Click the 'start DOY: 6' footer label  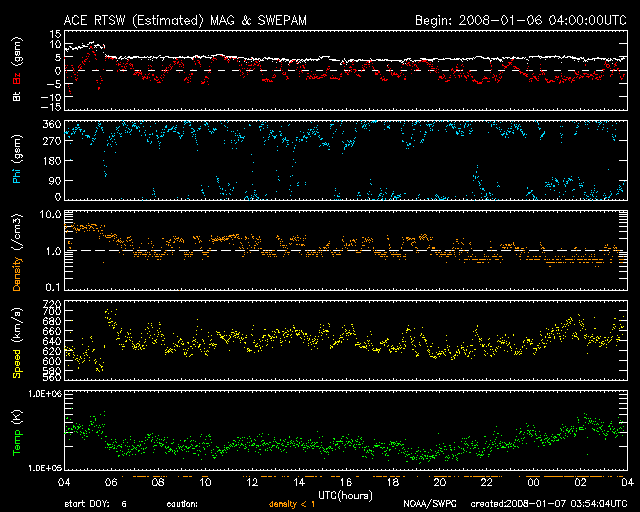[96, 504]
